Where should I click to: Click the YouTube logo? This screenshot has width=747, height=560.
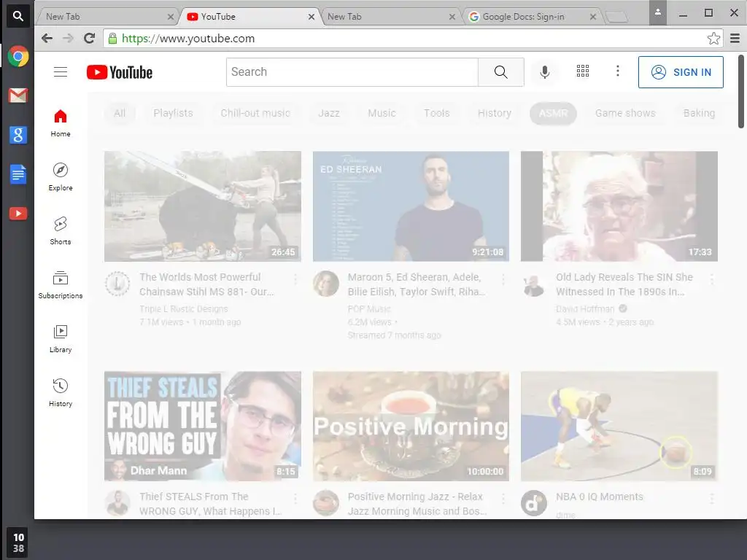tap(120, 72)
